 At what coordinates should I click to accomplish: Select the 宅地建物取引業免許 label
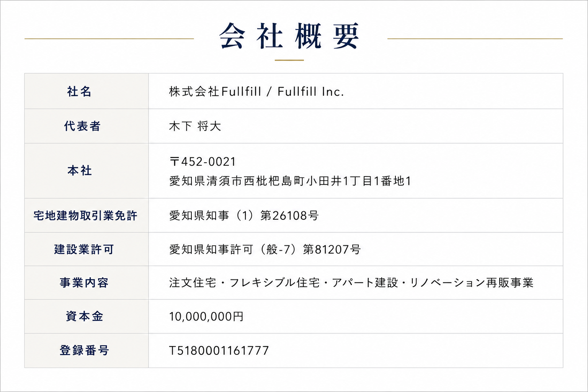pyautogui.click(x=85, y=216)
